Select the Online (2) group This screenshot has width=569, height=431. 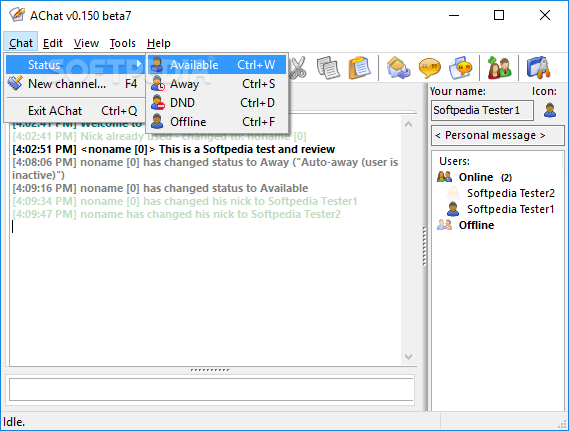[x=485, y=177]
